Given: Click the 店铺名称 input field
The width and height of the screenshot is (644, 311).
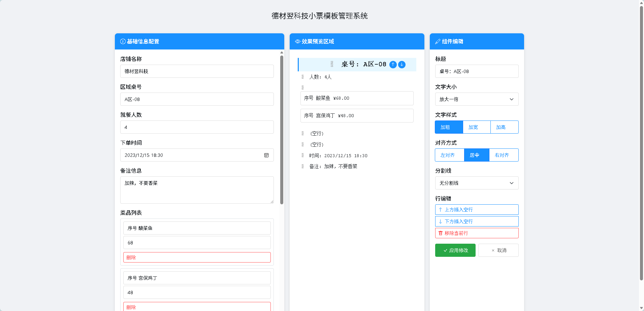Looking at the screenshot, I should click(197, 71).
